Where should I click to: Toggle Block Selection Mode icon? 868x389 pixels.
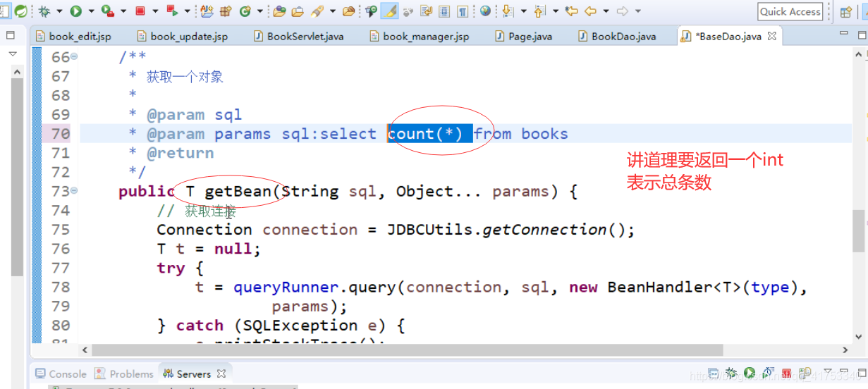(444, 11)
